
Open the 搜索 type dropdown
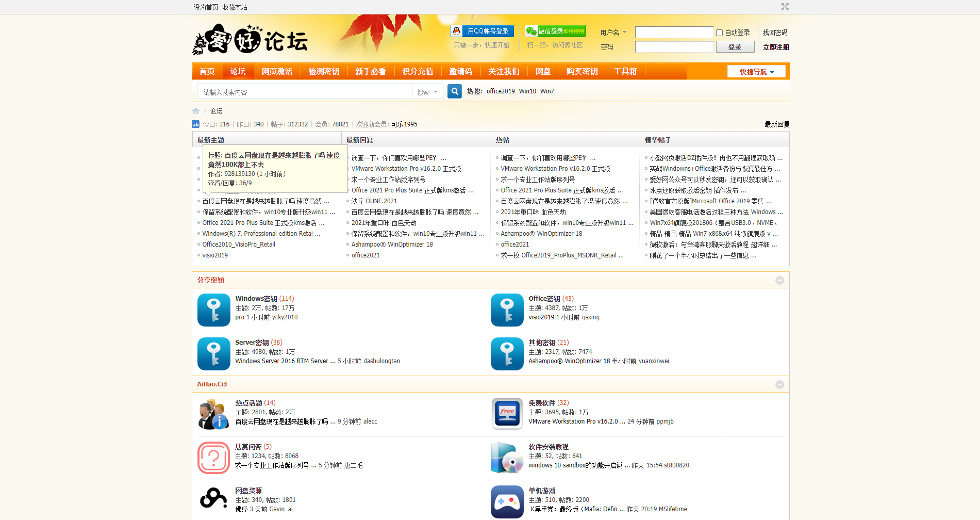pyautogui.click(x=427, y=92)
